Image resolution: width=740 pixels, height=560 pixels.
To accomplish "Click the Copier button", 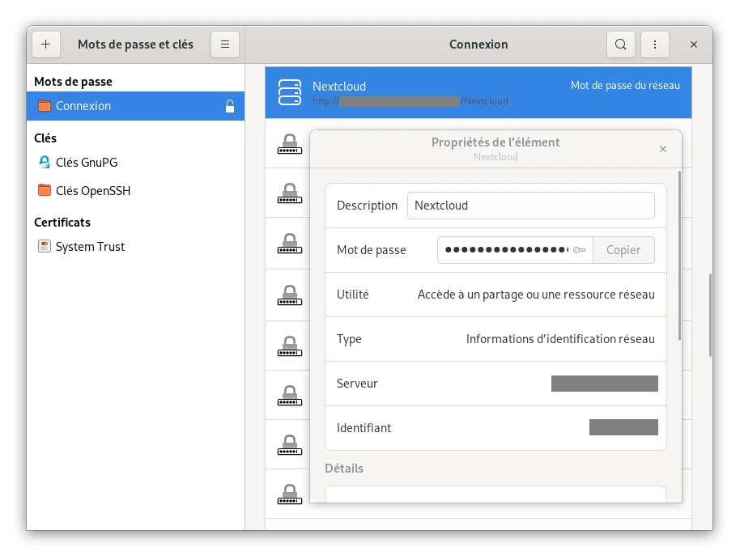I will [623, 250].
